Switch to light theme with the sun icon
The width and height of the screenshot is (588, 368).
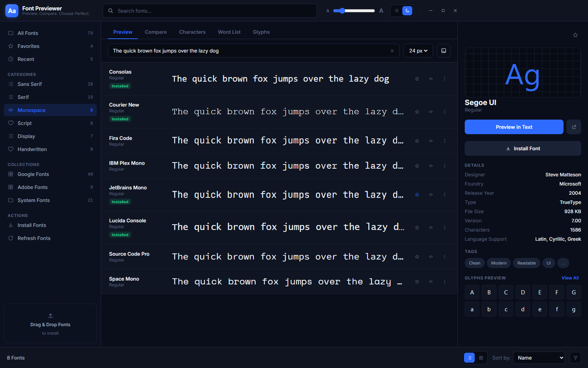397,11
